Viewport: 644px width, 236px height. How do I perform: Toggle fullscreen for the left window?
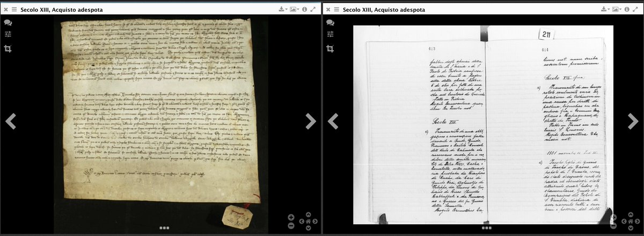[x=313, y=9]
